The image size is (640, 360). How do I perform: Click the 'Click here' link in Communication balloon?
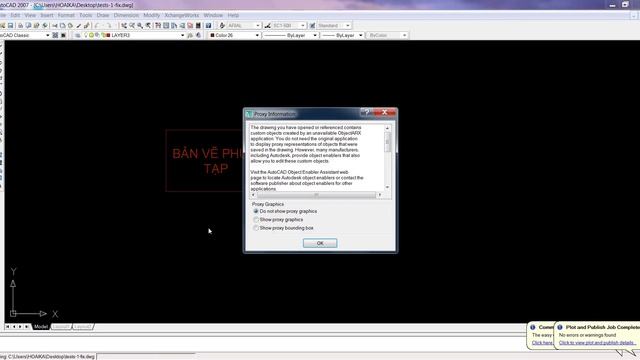pos(542,343)
